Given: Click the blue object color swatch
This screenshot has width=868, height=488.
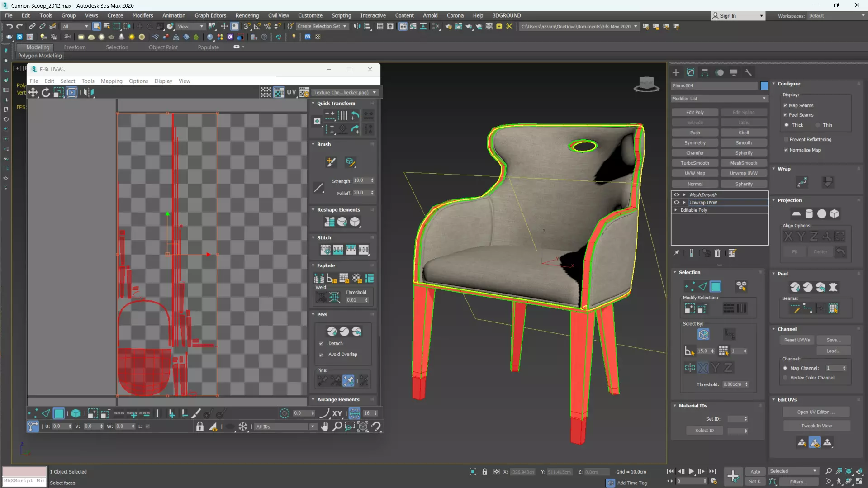Looking at the screenshot, I should pos(764,85).
